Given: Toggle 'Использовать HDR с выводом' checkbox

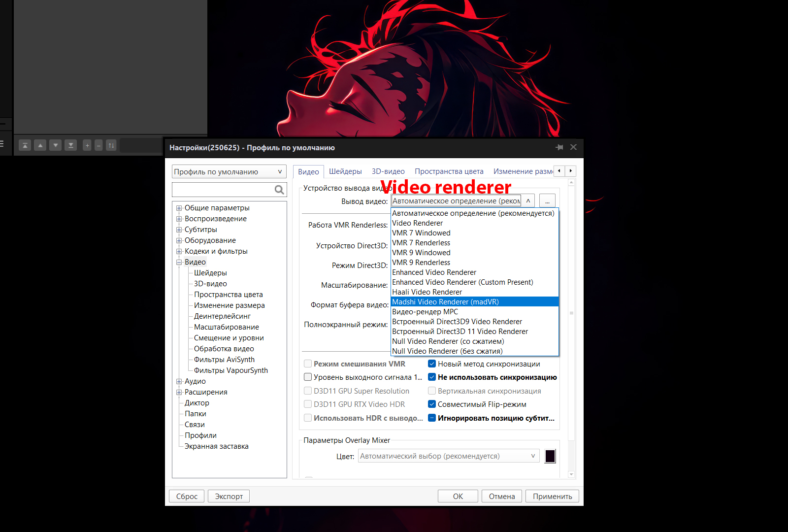Looking at the screenshot, I should click(x=308, y=418).
